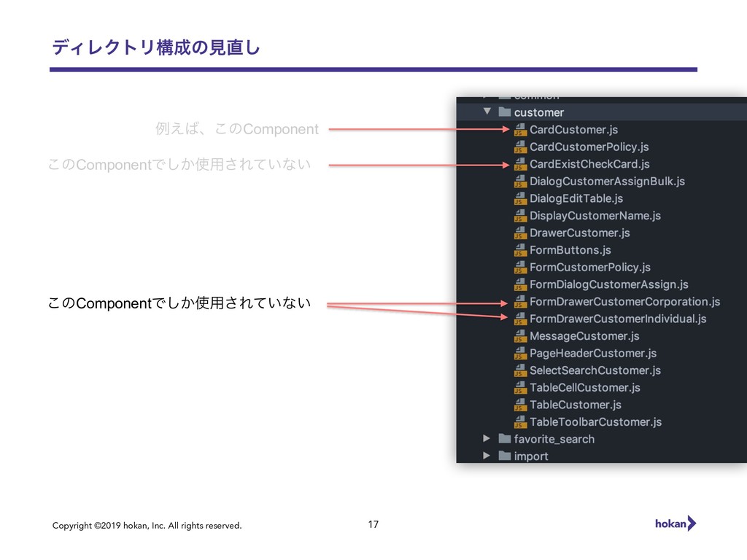747x560 pixels.
Task: Click JS icon of FormDialogCustomerAssign.js
Action: [x=520, y=284]
